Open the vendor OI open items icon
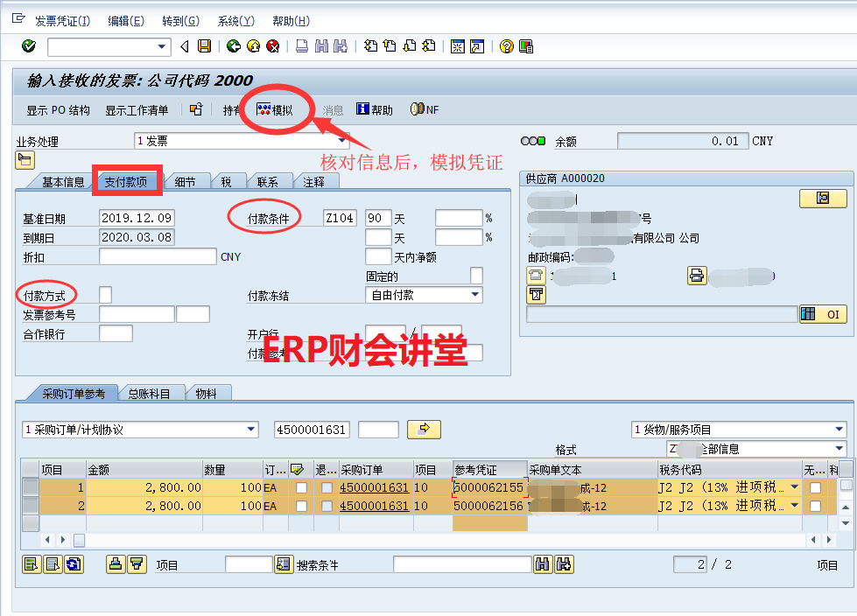This screenshot has height=616, width=857. click(823, 314)
